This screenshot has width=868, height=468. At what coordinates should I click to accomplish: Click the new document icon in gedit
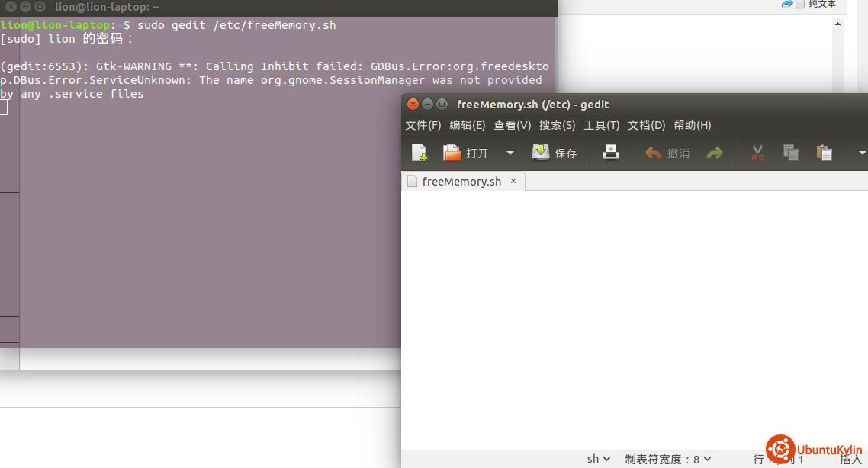coord(420,153)
